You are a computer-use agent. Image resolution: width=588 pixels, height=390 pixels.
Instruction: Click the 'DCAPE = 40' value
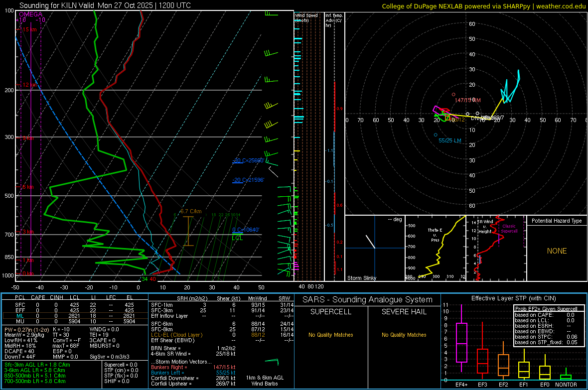tap(19, 351)
